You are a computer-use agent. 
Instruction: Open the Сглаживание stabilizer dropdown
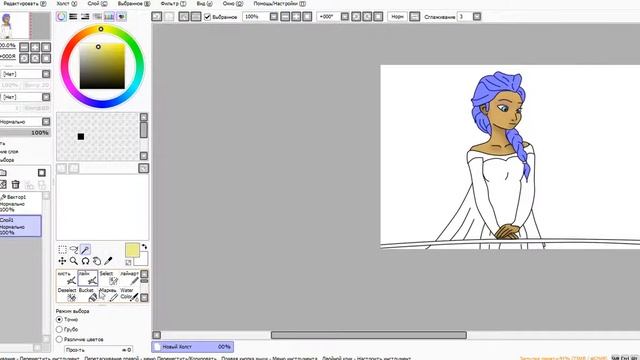(477, 17)
